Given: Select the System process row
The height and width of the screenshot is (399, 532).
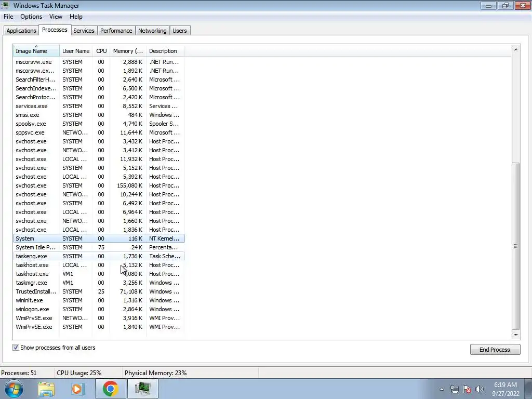Looking at the screenshot, I should coord(99,238).
